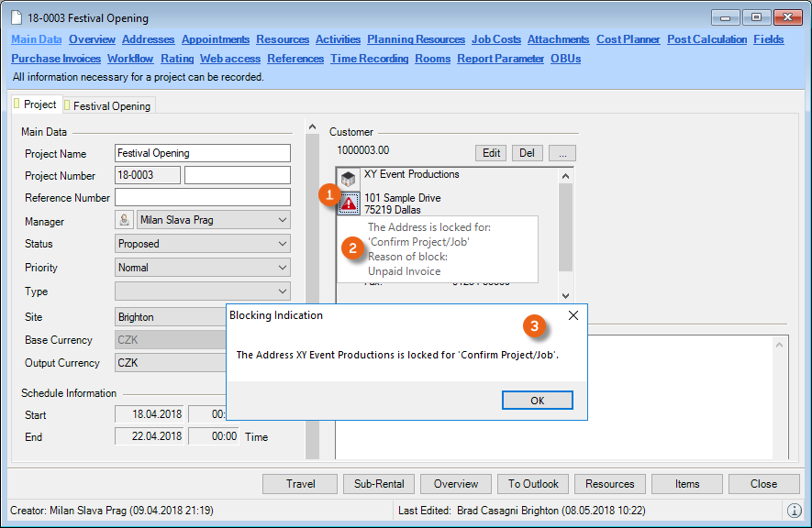The width and height of the screenshot is (812, 528).
Task: Click the To Outlook button
Action: [x=533, y=484]
